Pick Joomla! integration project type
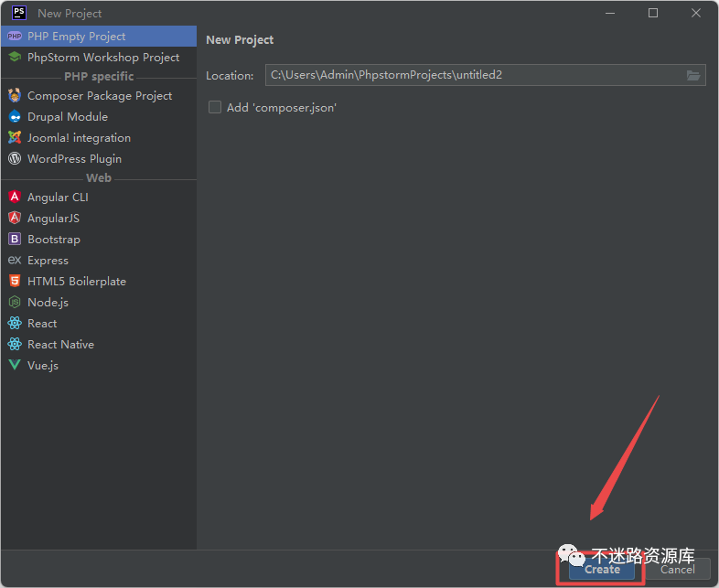Screen dimensions: 719x588 (x=99, y=138)
